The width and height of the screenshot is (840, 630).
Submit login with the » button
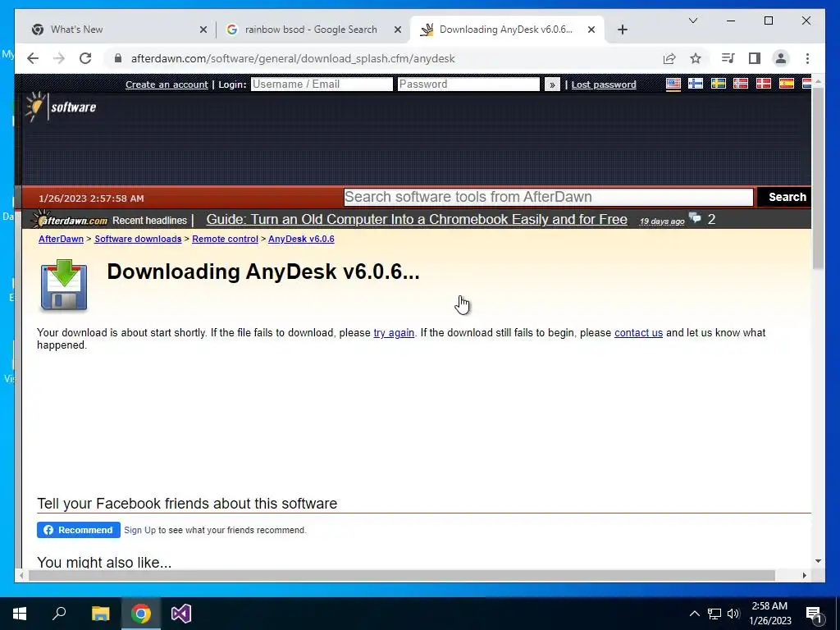[552, 84]
